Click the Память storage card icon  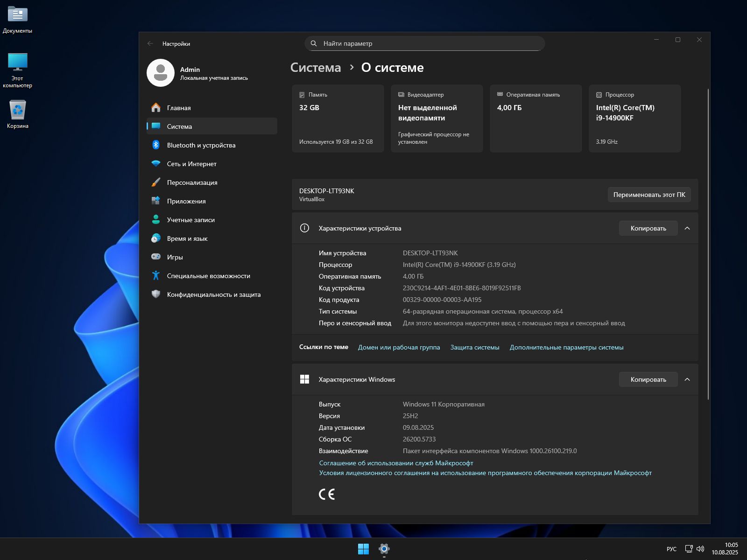click(302, 95)
